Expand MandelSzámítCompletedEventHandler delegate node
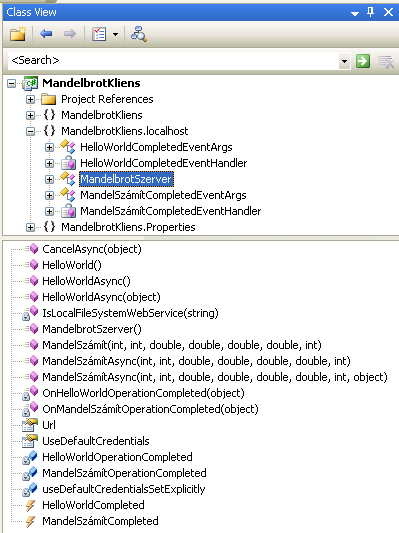The width and height of the screenshot is (399, 533). point(49,211)
